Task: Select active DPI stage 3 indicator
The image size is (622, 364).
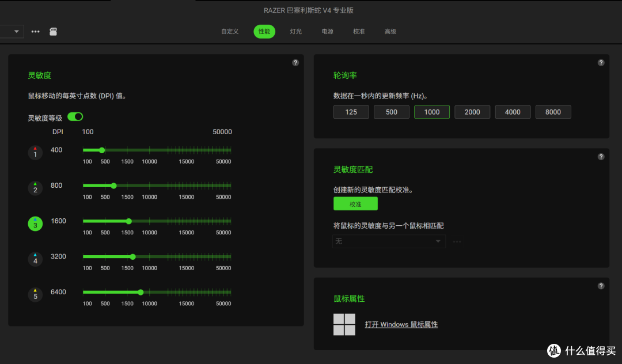Action: point(35,223)
